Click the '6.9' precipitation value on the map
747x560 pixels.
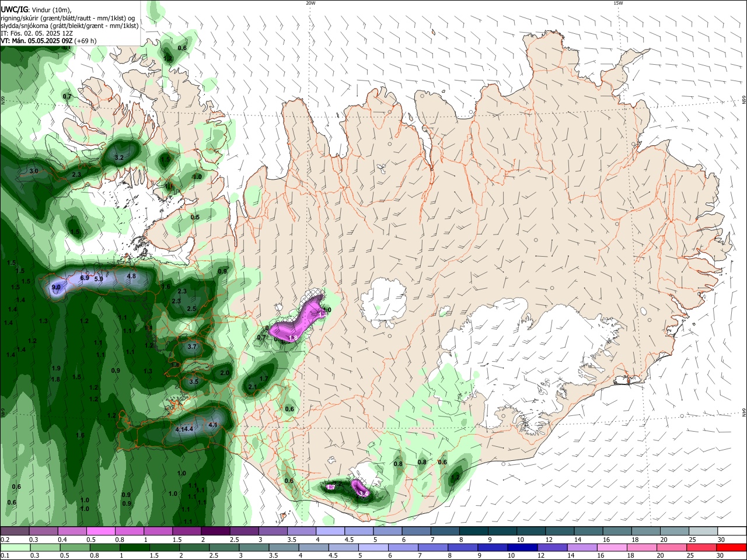[x=85, y=278]
